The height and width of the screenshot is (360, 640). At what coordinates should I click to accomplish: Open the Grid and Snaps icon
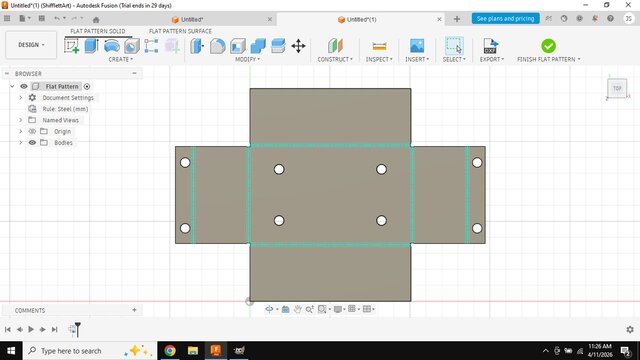[352, 309]
